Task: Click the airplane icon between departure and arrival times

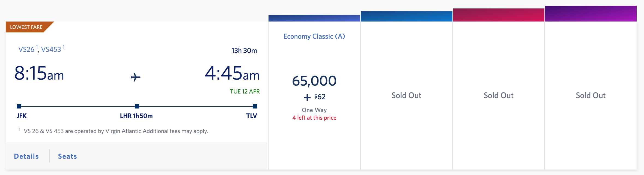Action: click(x=136, y=77)
